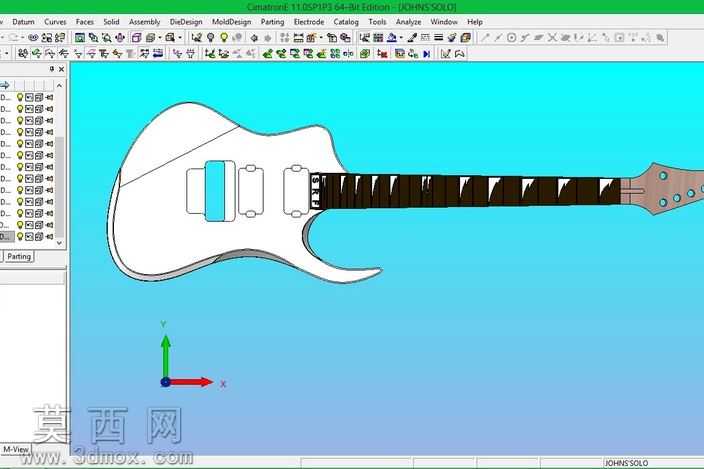Click the red parts icon in second toolbar
704x469 pixels.
(x=382, y=54)
